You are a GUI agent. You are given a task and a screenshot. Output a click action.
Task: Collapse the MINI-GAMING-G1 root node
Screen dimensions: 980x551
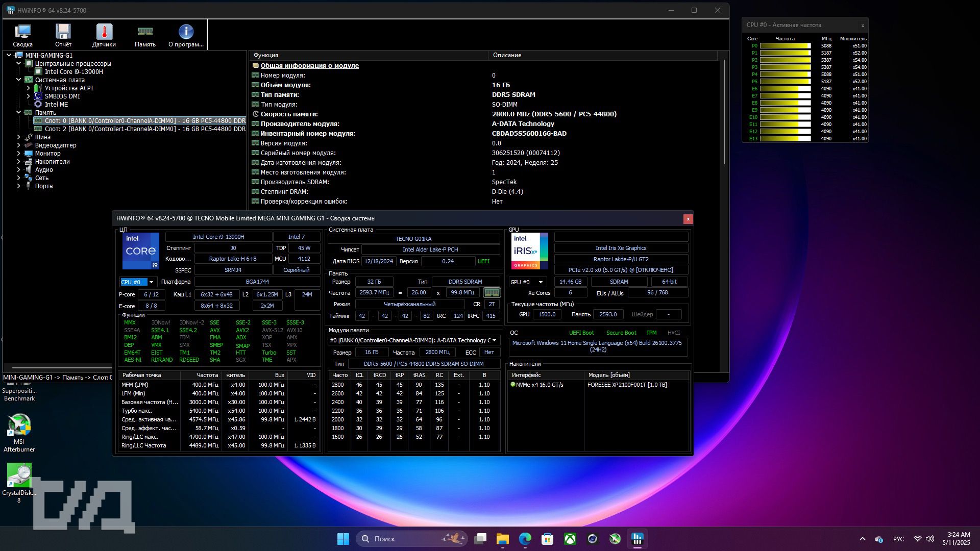[x=9, y=55]
